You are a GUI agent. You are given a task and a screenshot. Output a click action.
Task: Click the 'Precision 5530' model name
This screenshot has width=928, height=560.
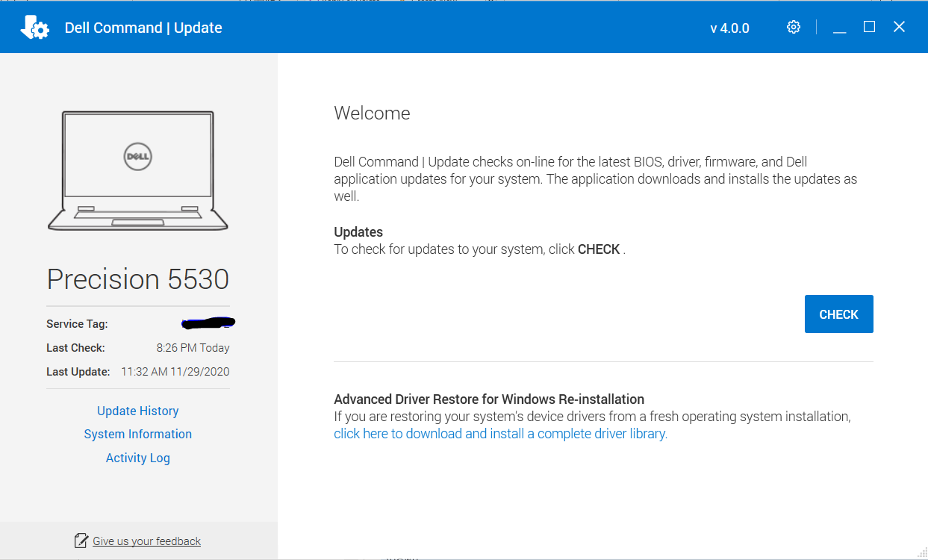pyautogui.click(x=138, y=279)
